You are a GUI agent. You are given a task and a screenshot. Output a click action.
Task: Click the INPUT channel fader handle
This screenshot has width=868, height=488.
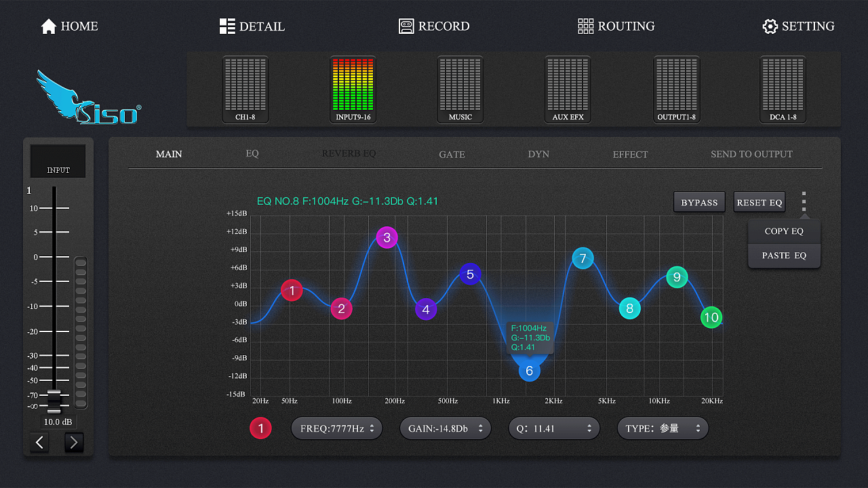[x=54, y=401]
